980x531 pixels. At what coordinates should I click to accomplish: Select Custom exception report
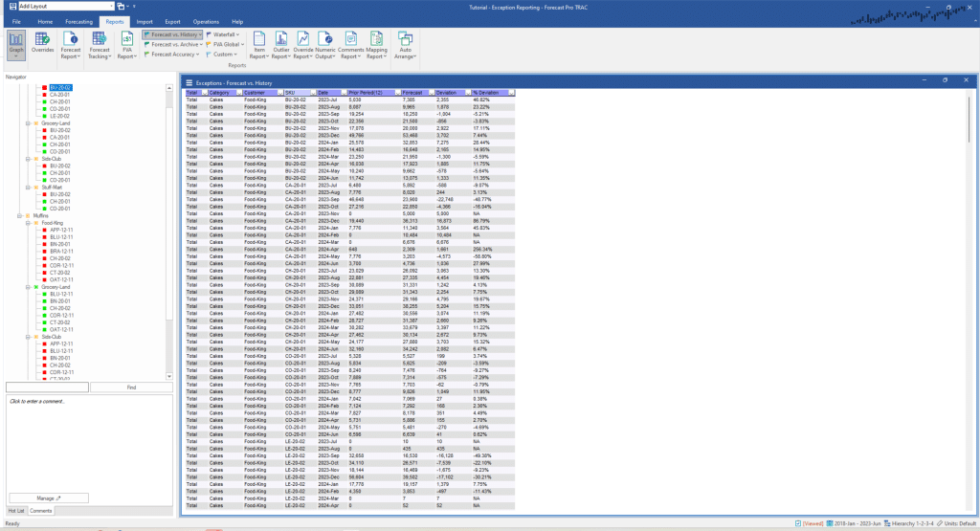[x=222, y=55]
